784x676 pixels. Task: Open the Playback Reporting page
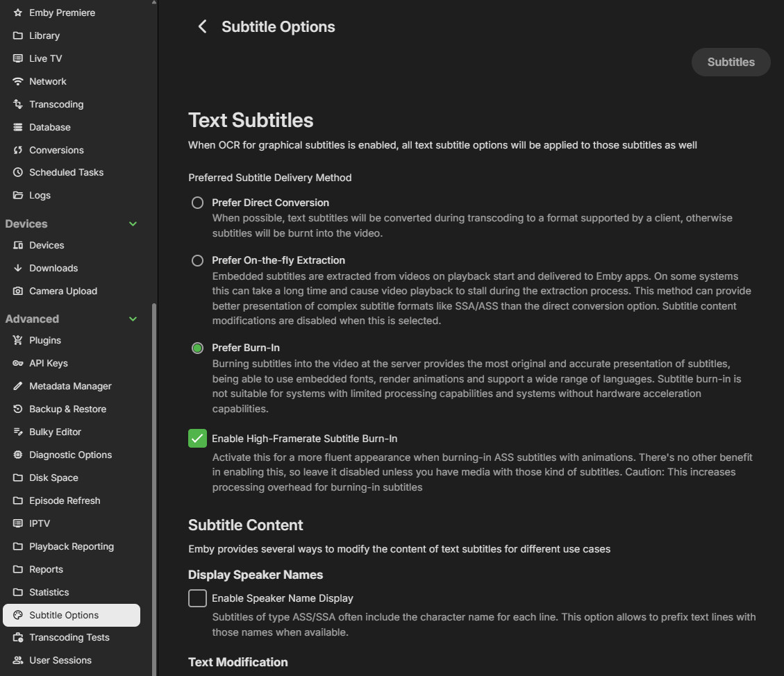(71, 546)
